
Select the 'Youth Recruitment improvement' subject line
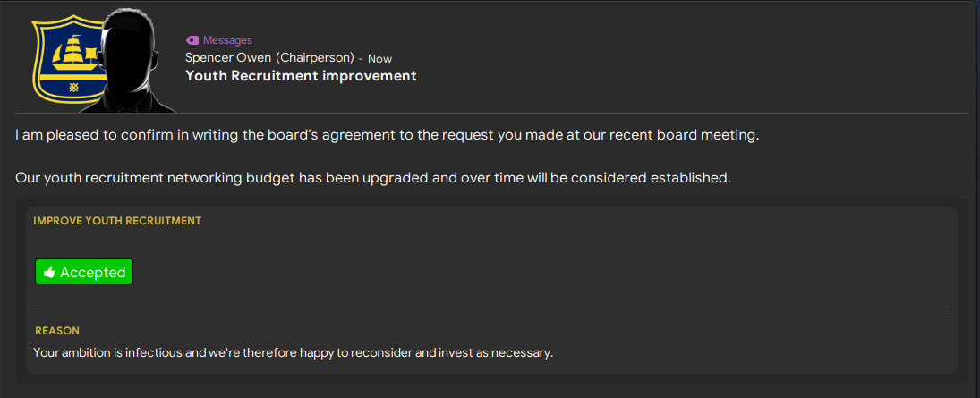coord(302,76)
